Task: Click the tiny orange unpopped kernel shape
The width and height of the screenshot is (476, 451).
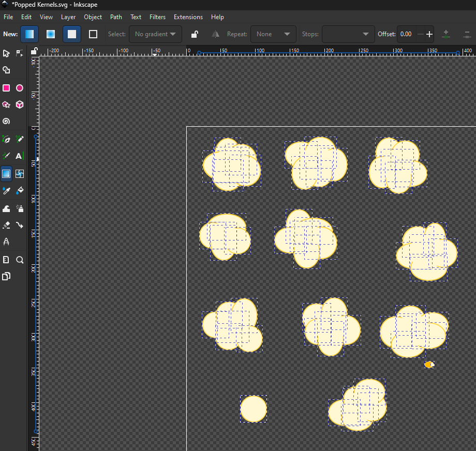Action: tap(429, 365)
